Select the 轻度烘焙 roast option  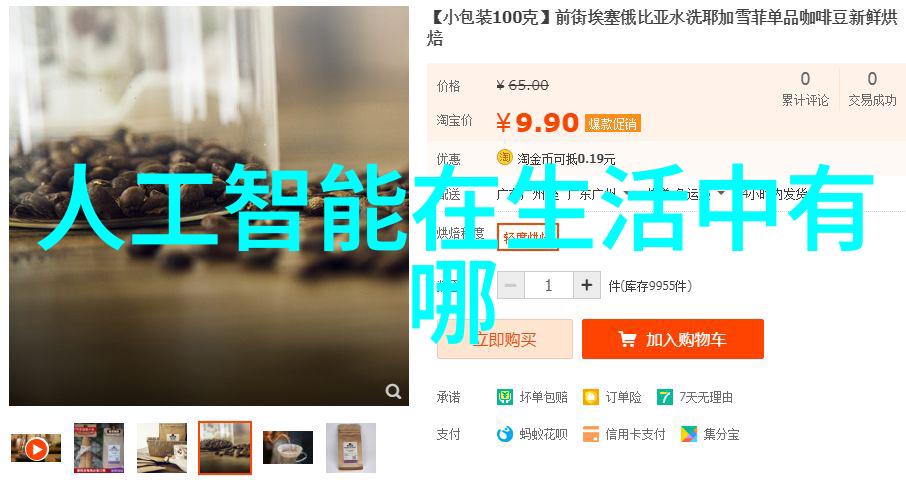528,236
